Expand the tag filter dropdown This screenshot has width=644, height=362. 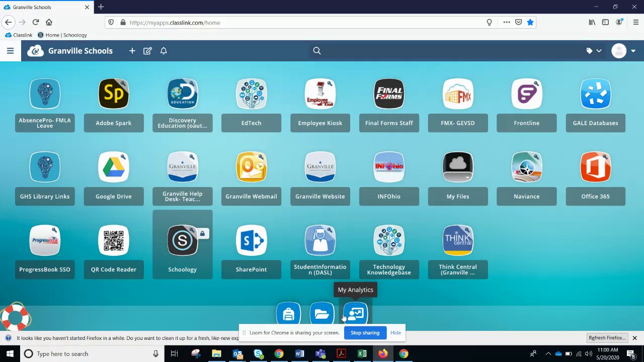[x=594, y=51]
